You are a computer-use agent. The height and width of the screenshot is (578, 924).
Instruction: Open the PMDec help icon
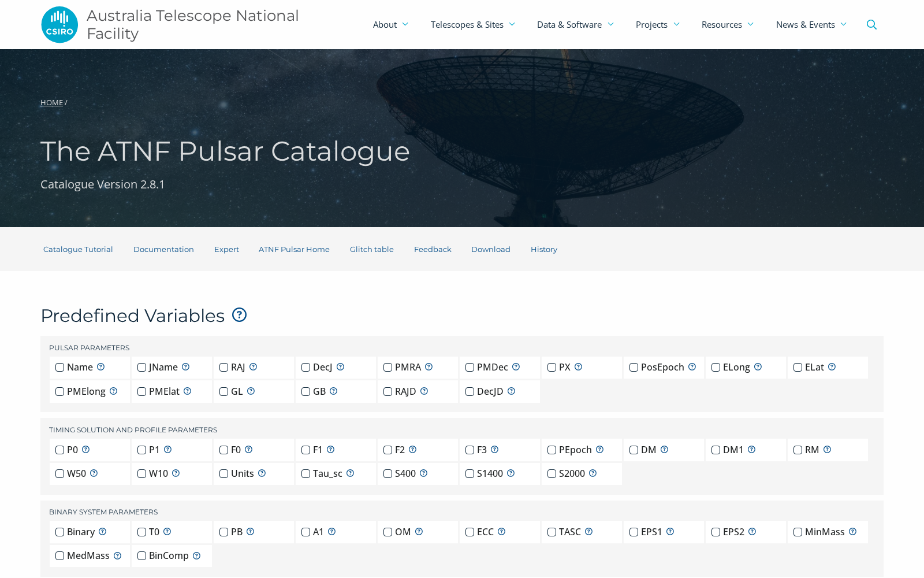tap(516, 367)
